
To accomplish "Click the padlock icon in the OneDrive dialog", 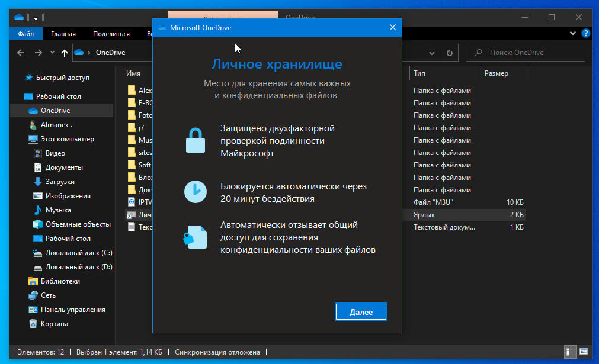I will click(195, 140).
